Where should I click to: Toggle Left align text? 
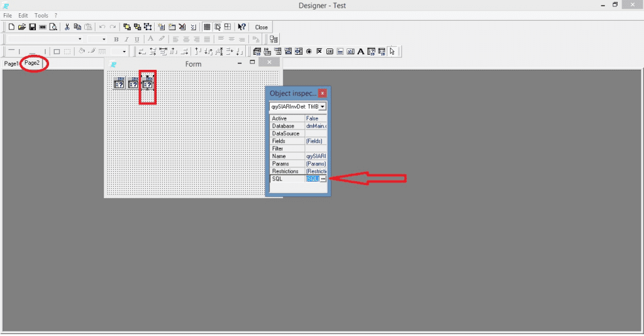point(175,40)
